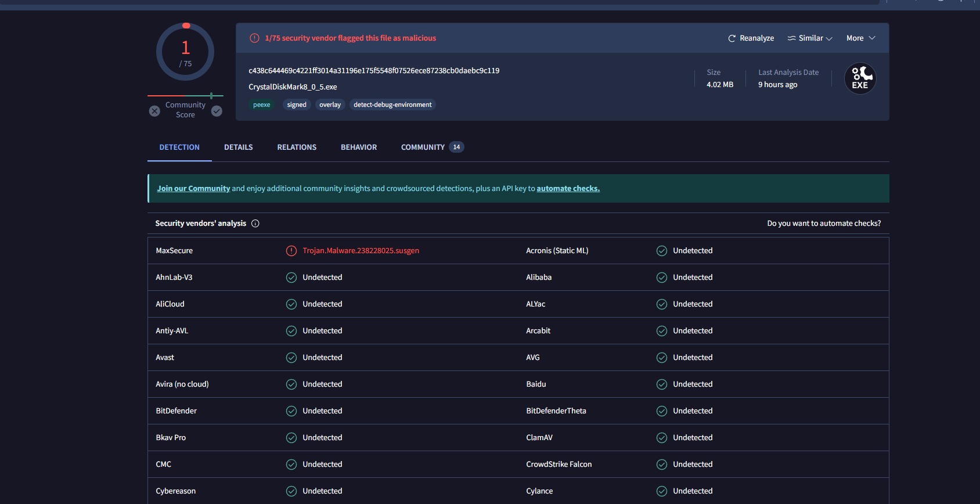Click the undetected check icon for ALYac
Image resolution: width=980 pixels, height=504 pixels.
point(662,304)
